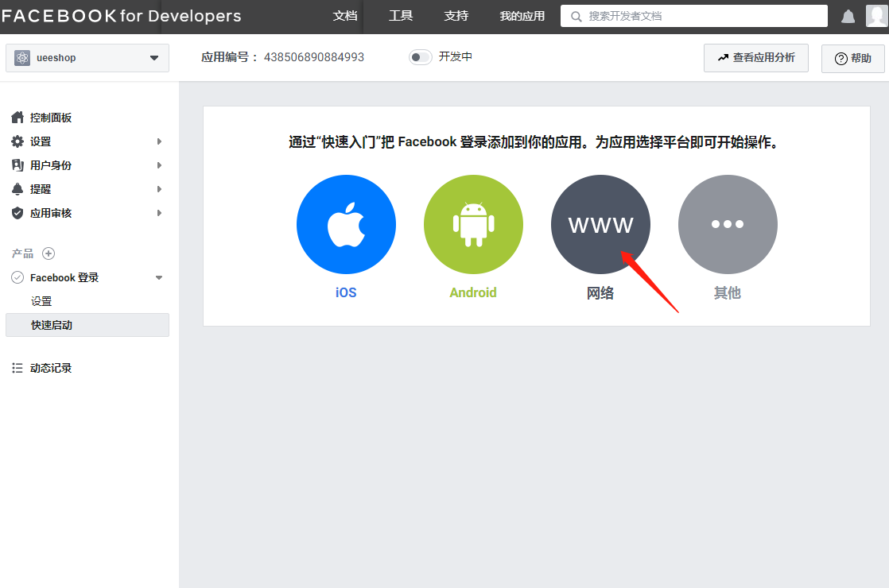Open the ueeshop app selector dropdown
This screenshot has width=889, height=588.
87,58
